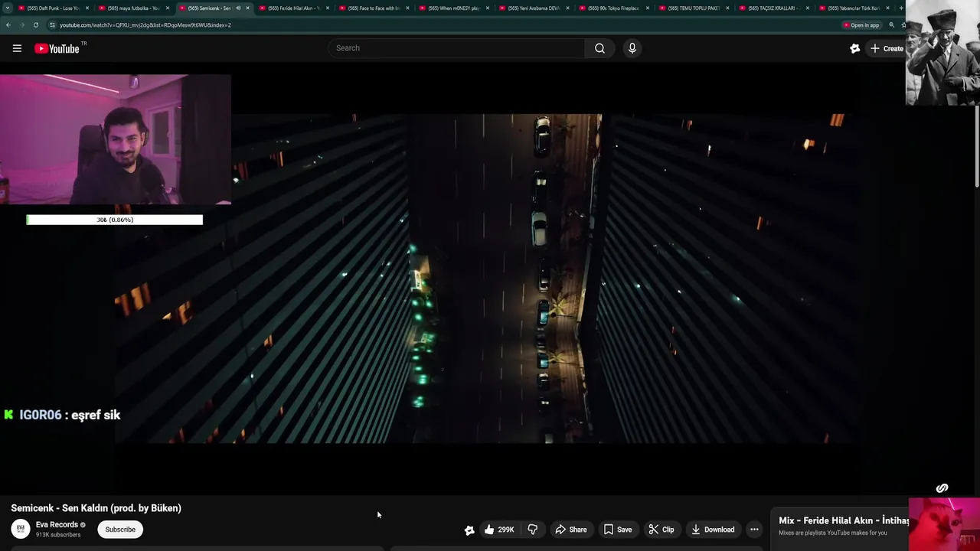Switch to TAÇSIZ KRALLARI tab
This screenshot has width=980, height=551.
point(773,8)
